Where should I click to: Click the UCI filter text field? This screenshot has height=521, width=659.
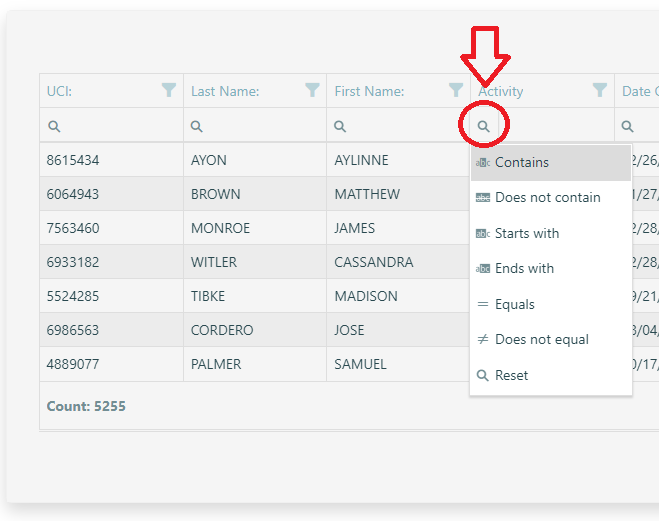[x=120, y=126]
